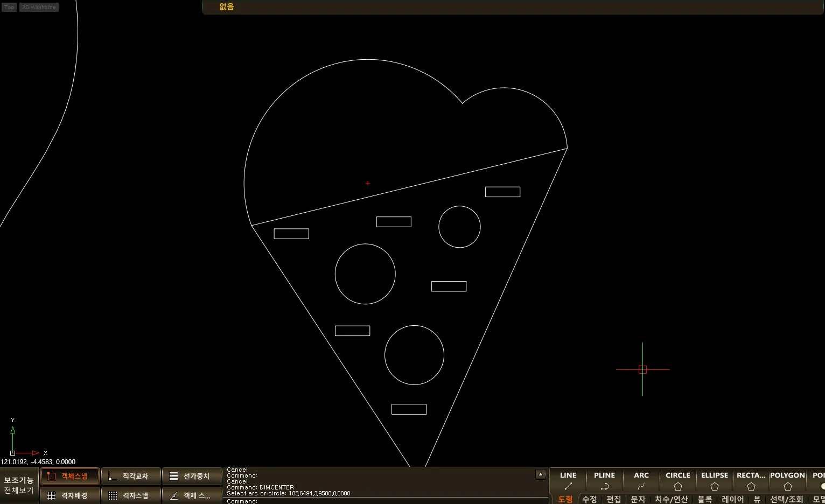
Task: Open the Top view dropdown
Action: point(9,8)
